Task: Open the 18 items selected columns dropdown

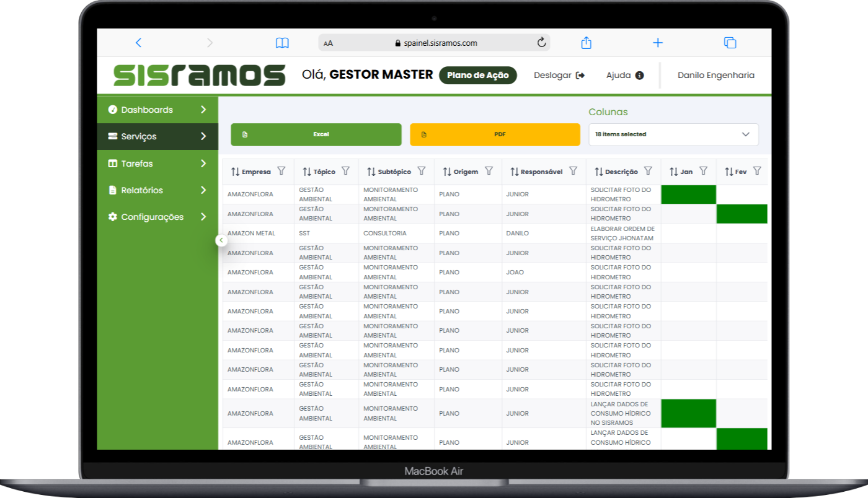Action: pyautogui.click(x=673, y=134)
